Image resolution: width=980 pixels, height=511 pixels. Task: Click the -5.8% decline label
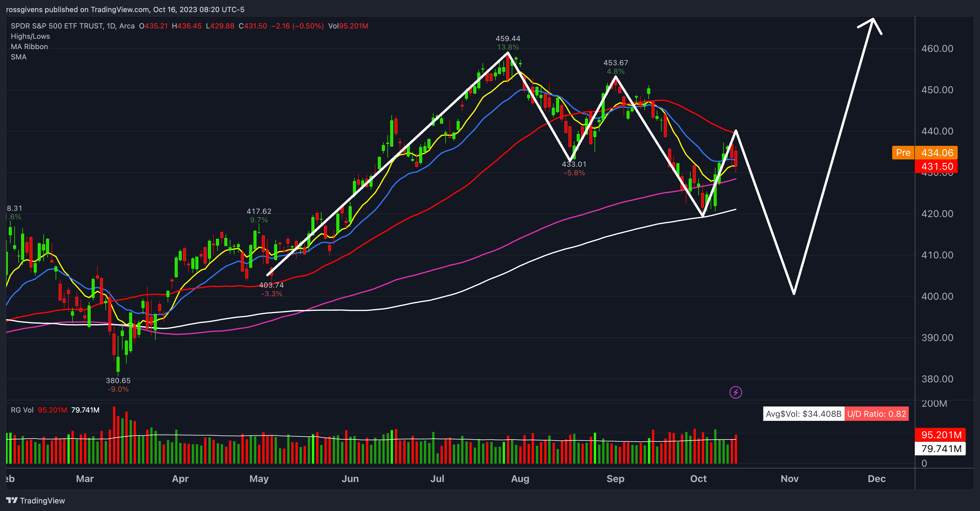574,173
